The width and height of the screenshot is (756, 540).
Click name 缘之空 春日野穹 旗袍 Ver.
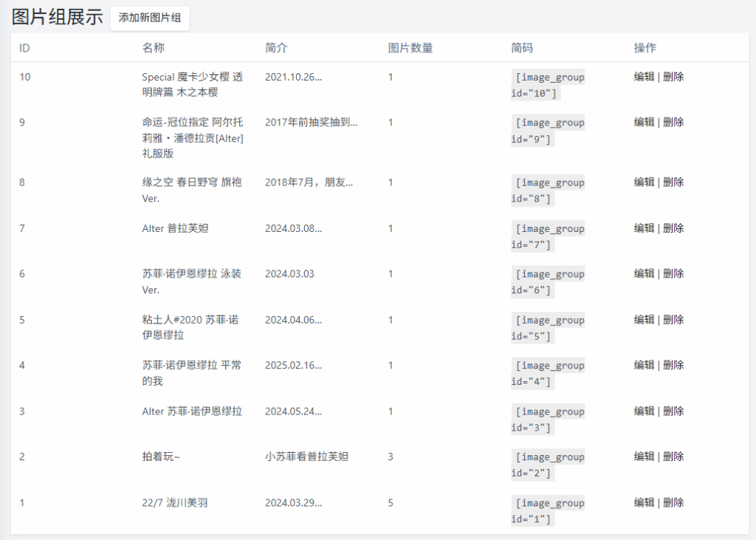point(192,190)
